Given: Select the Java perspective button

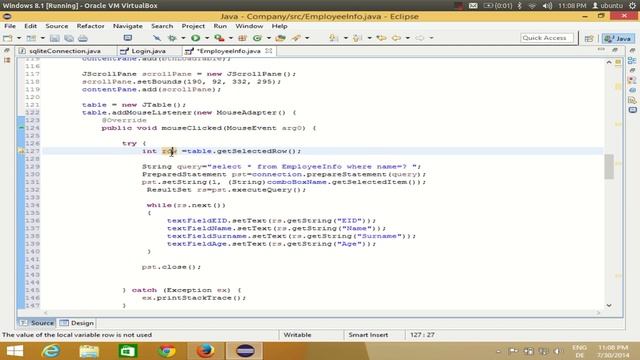Looking at the screenshot, I should 618,38.
